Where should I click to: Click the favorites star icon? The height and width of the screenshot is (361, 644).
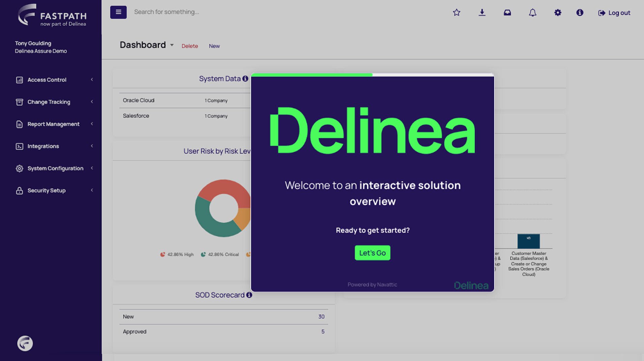(456, 12)
